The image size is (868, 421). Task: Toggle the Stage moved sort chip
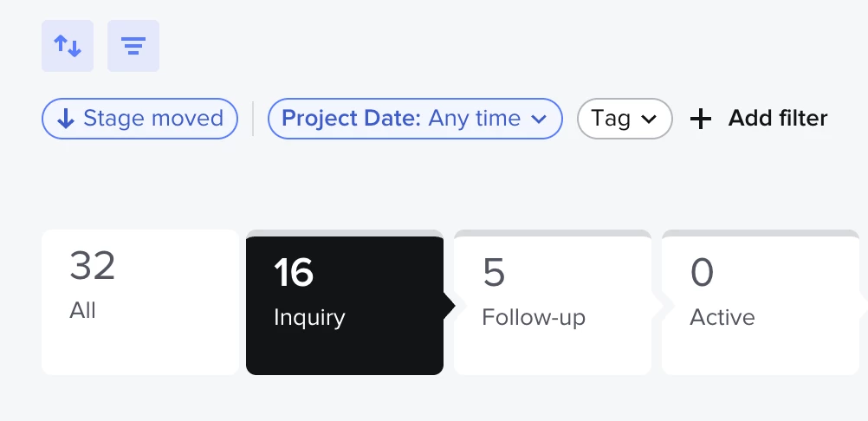(140, 119)
